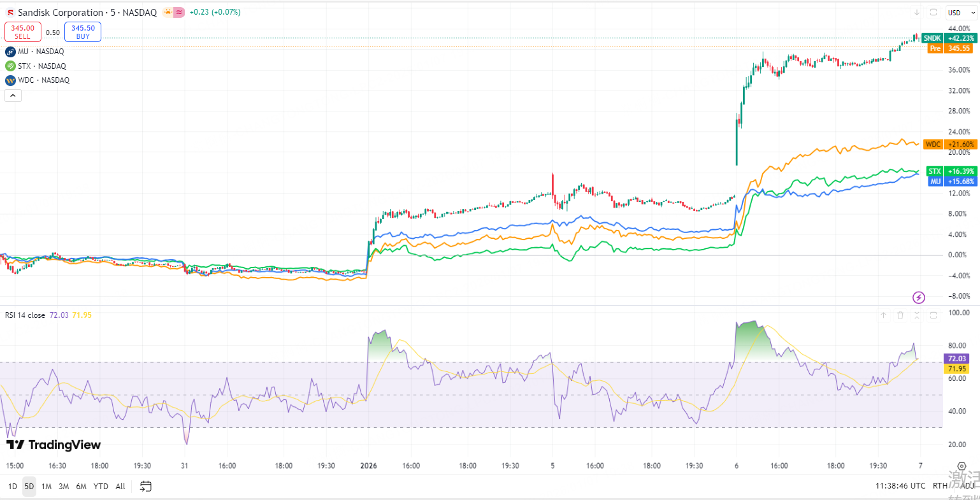Click the yellow 71.95 RSI legend value

pyautogui.click(x=82, y=315)
